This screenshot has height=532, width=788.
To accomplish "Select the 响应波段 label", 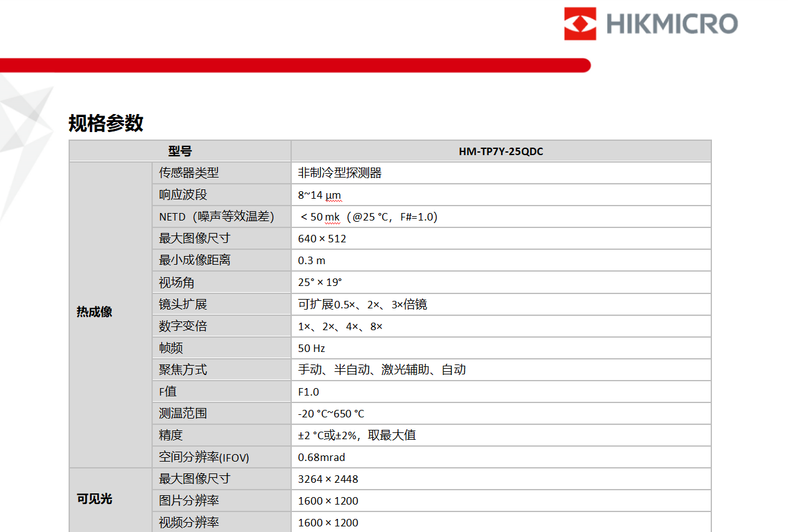I will pyautogui.click(x=183, y=194).
